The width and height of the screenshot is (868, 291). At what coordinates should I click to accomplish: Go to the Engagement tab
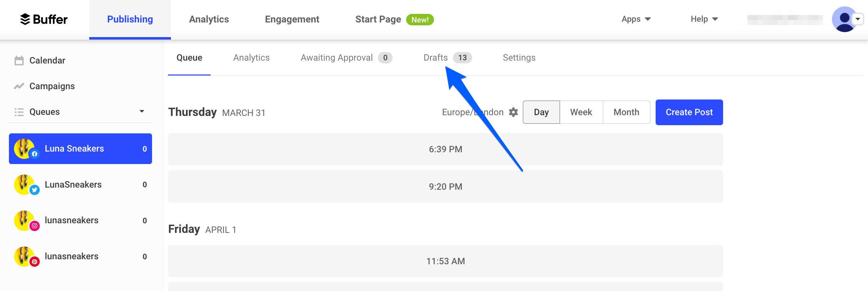pyautogui.click(x=292, y=19)
